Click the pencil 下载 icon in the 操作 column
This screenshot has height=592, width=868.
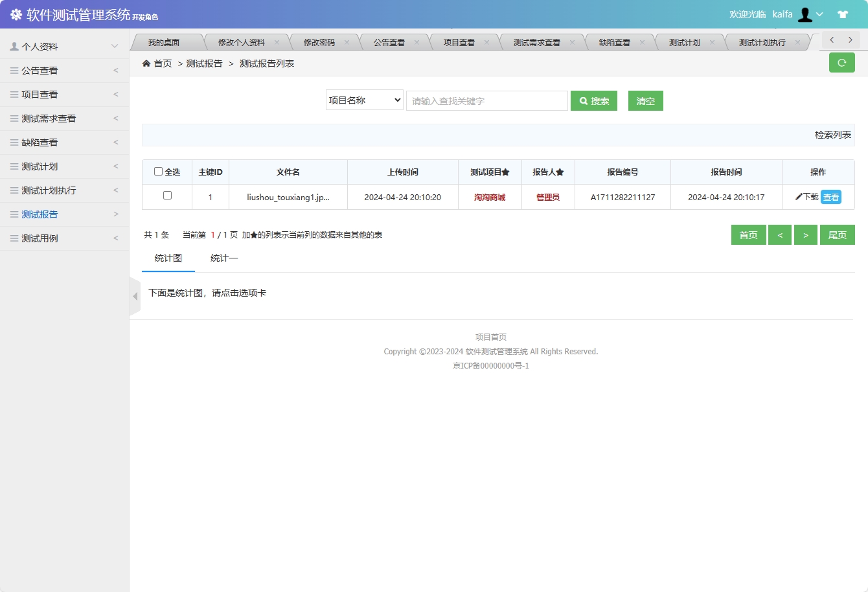(x=798, y=197)
